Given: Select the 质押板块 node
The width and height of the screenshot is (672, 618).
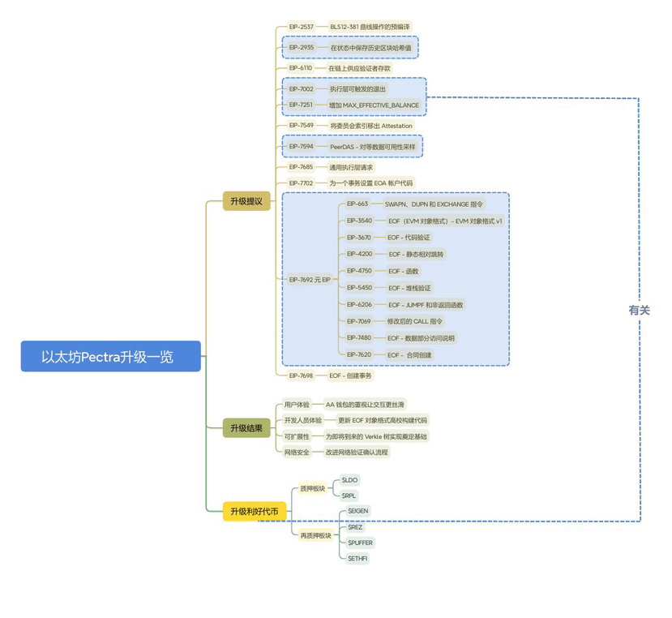Looking at the screenshot, I should pyautogui.click(x=312, y=488).
